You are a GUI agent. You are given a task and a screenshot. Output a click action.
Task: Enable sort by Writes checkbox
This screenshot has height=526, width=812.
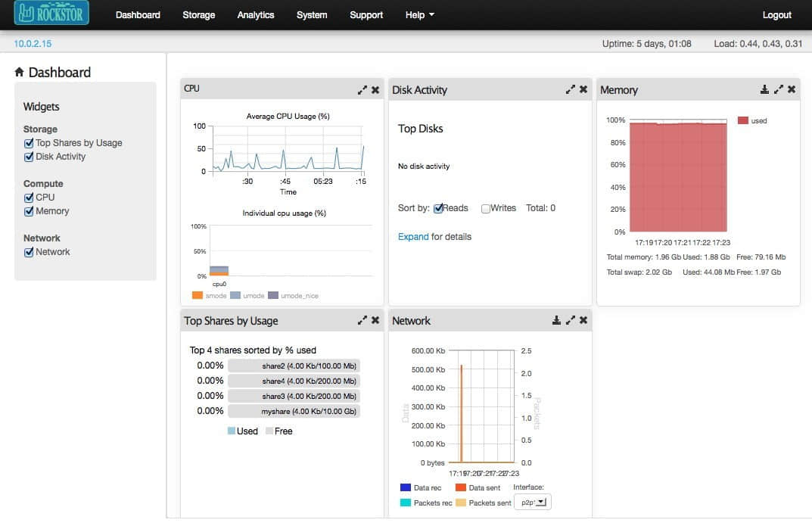(486, 208)
